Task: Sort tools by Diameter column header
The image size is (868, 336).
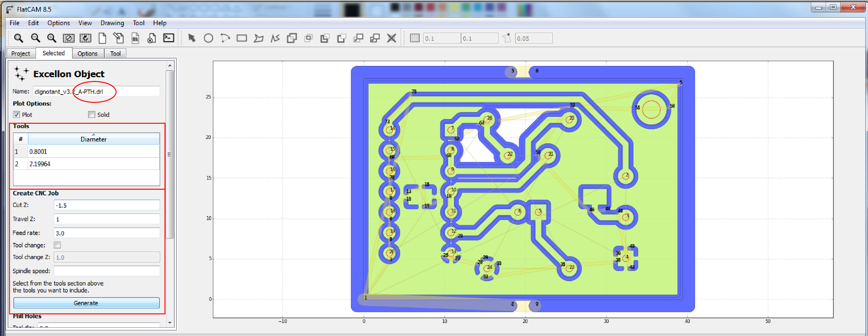Action: click(x=93, y=139)
